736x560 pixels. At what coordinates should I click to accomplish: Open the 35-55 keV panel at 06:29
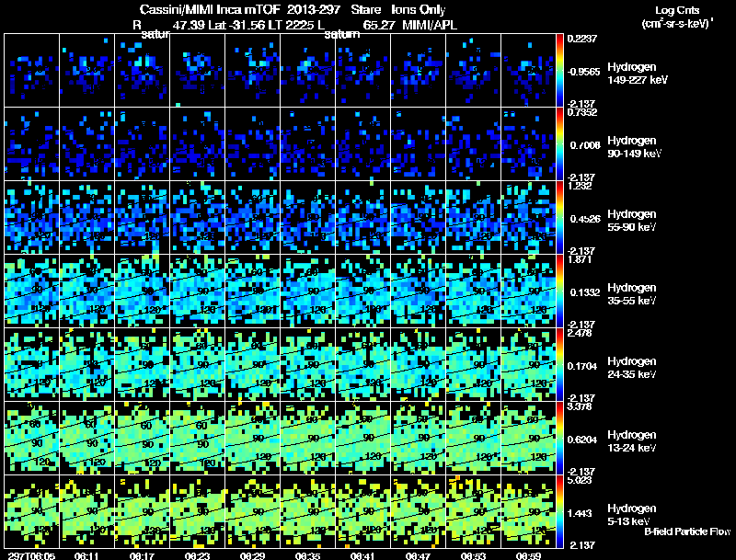pyautogui.click(x=253, y=291)
